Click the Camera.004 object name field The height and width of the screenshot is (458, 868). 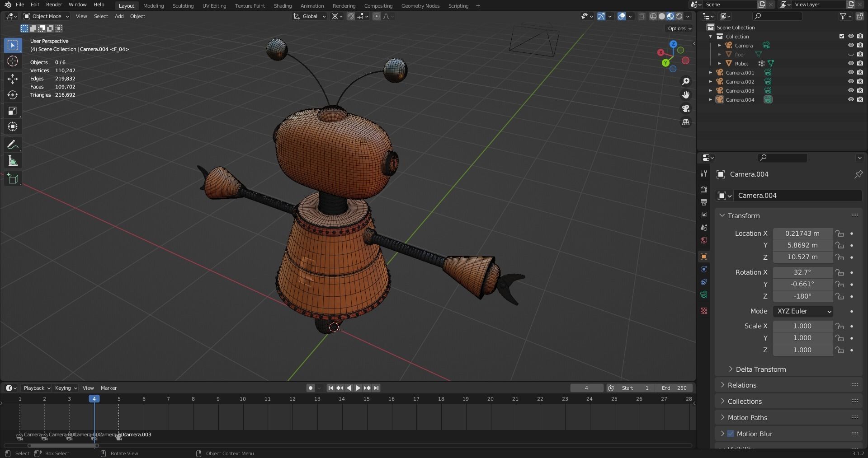(x=798, y=196)
